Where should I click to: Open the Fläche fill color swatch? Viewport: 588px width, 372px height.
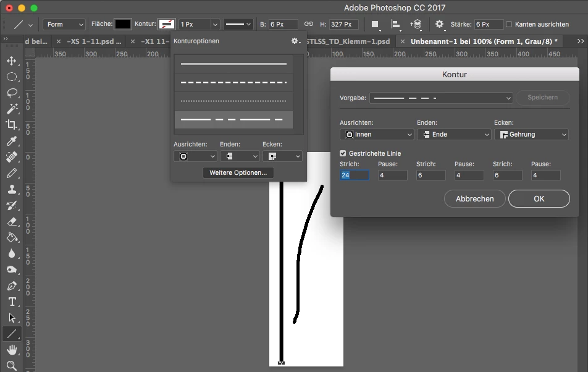123,24
